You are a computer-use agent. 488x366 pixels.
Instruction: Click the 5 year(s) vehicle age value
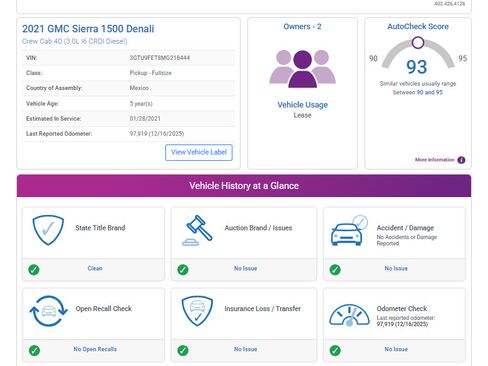(x=141, y=104)
